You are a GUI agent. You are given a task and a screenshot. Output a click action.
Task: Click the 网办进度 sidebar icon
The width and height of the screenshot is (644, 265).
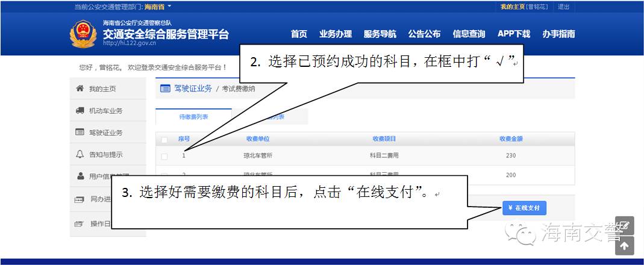(79, 200)
